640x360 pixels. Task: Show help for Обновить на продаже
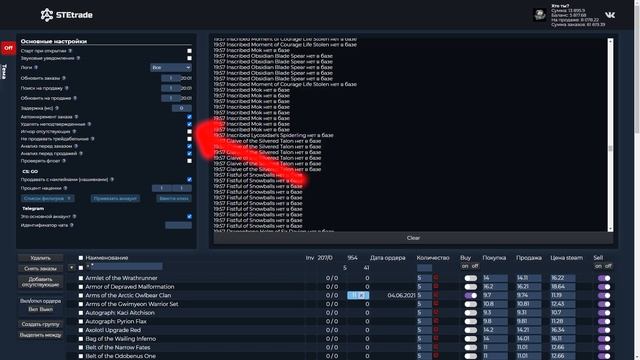pos(75,98)
